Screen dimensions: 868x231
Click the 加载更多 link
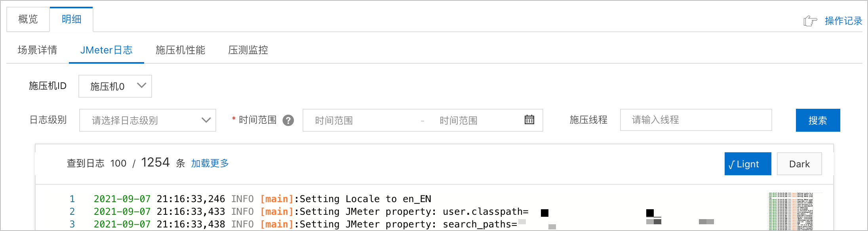210,163
